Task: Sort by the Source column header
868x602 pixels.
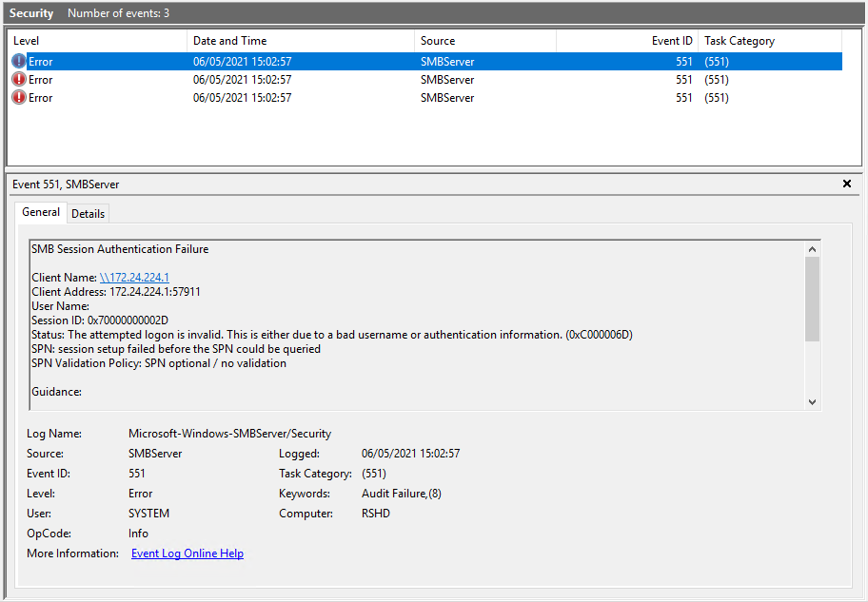Action: coord(485,41)
